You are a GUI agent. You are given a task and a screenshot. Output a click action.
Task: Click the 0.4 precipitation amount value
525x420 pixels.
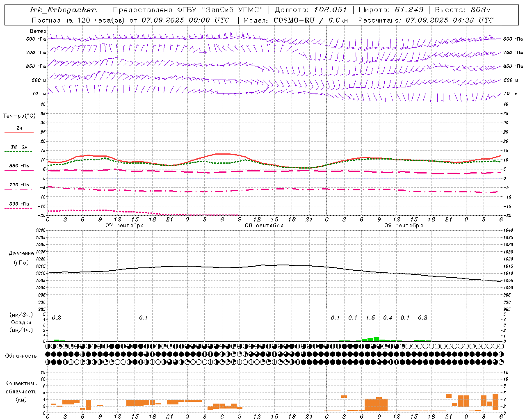(388, 317)
